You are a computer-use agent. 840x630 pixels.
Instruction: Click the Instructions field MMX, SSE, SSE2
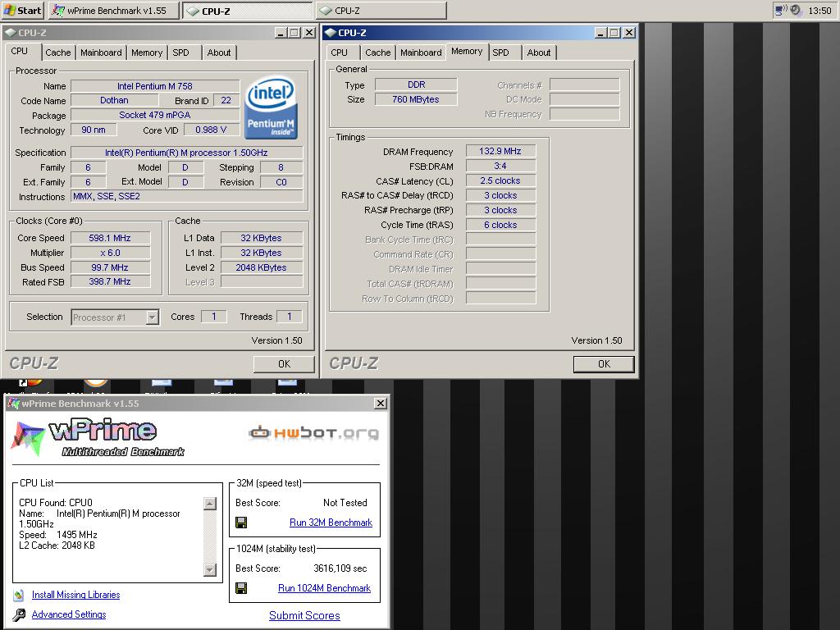tap(187, 197)
